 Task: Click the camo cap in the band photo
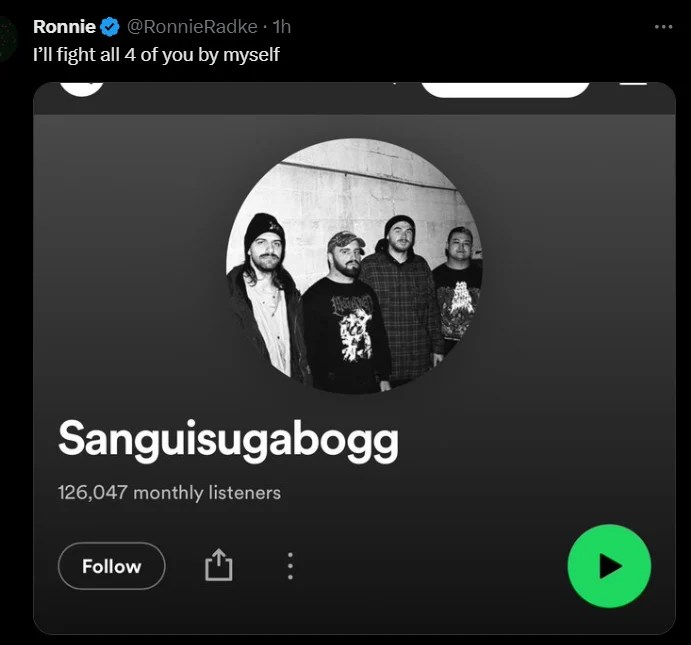click(346, 241)
